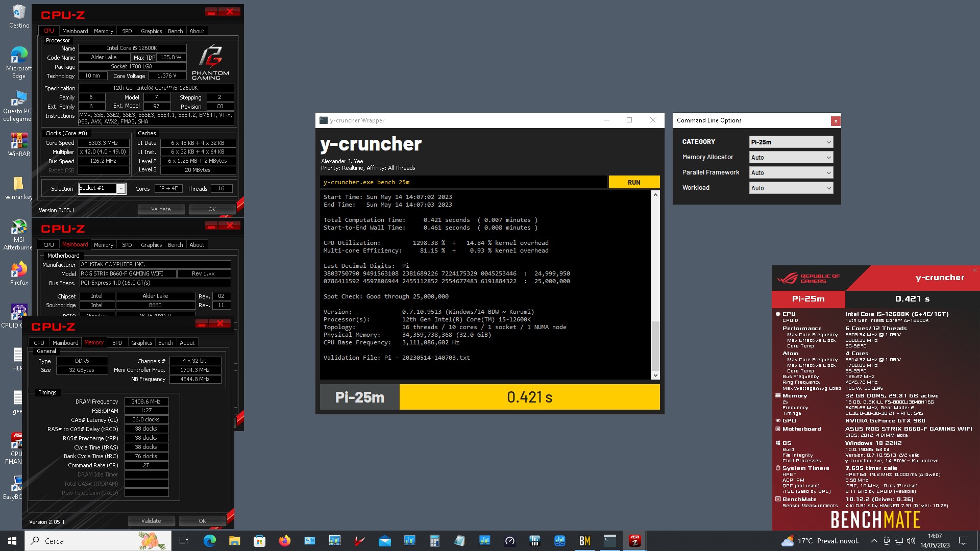Expand the Memory Allocator dropdown
This screenshot has height=551, width=980.
coord(791,157)
